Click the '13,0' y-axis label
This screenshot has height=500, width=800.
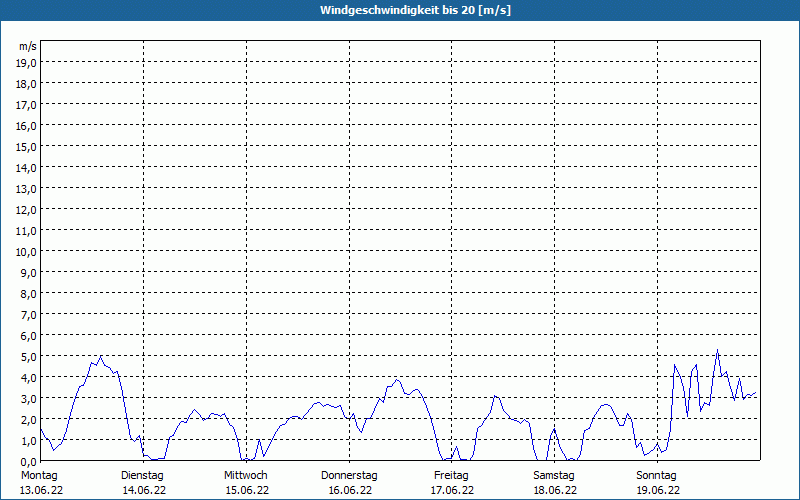pos(27,189)
